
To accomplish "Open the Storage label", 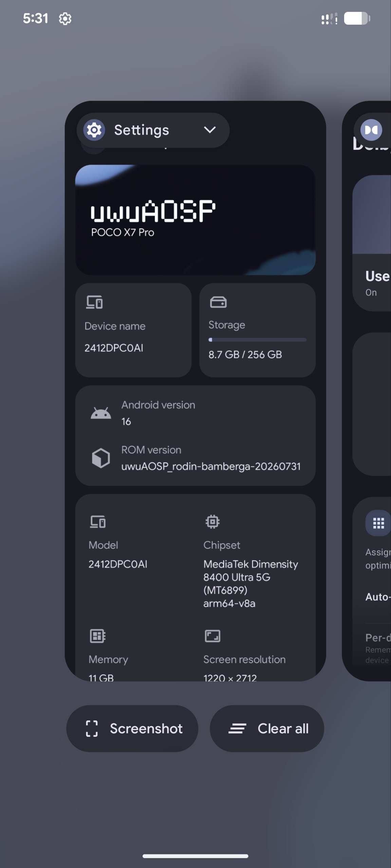I will point(227,325).
